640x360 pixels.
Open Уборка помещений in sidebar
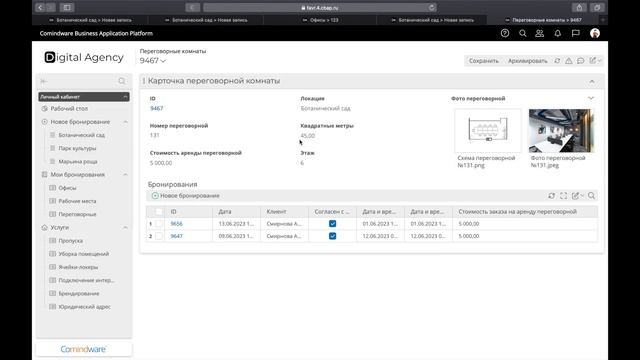(x=84, y=254)
